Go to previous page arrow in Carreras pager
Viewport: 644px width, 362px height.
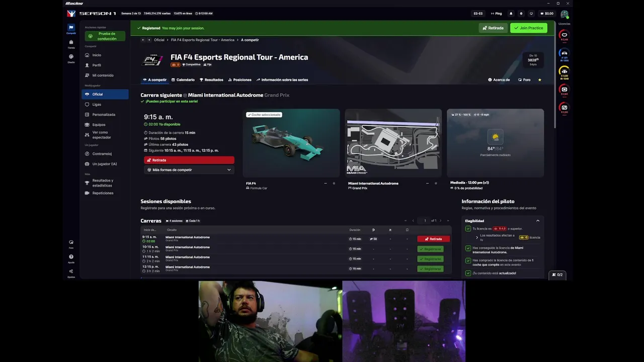pos(413,221)
